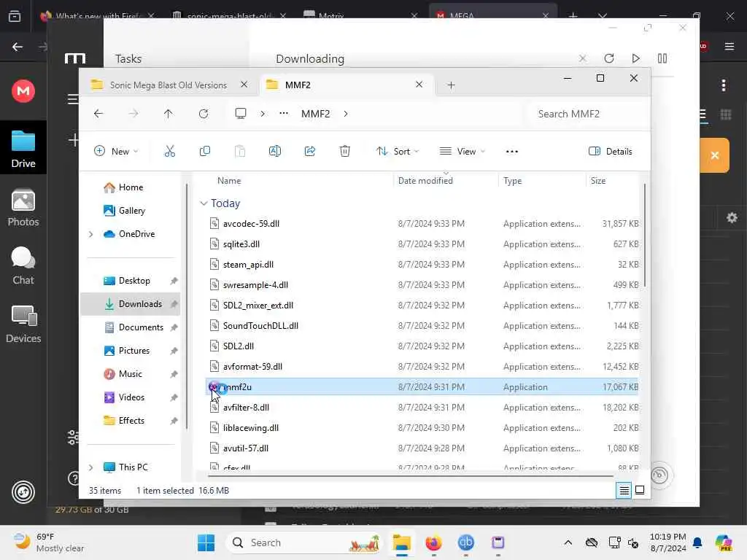The width and height of the screenshot is (747, 560).
Task: Open the See more three-dots toolbar menu
Action: 511,152
